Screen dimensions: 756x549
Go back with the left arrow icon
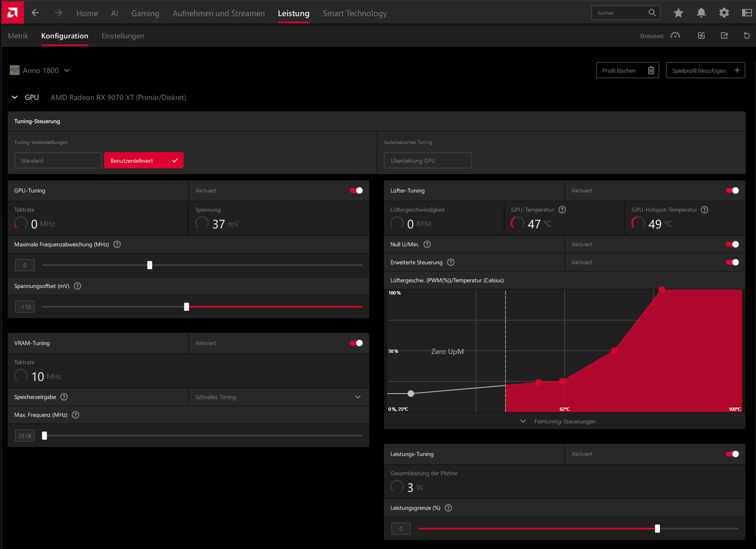(35, 13)
